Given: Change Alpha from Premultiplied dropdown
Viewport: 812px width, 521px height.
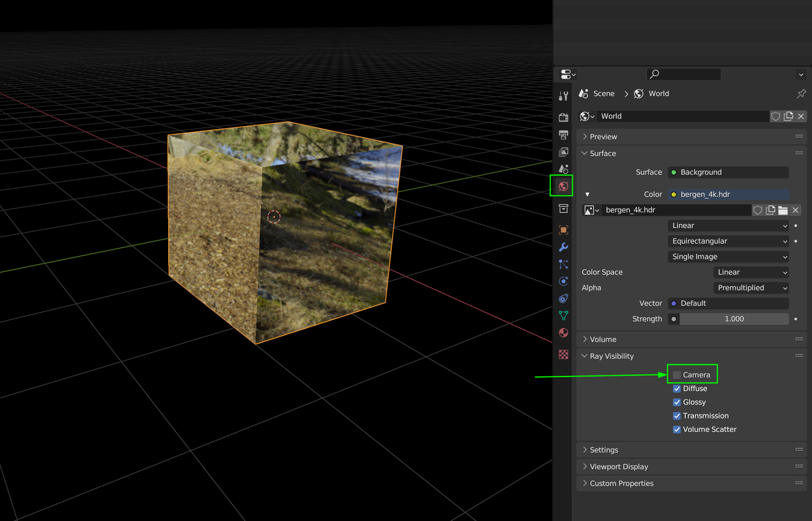Looking at the screenshot, I should click(751, 288).
